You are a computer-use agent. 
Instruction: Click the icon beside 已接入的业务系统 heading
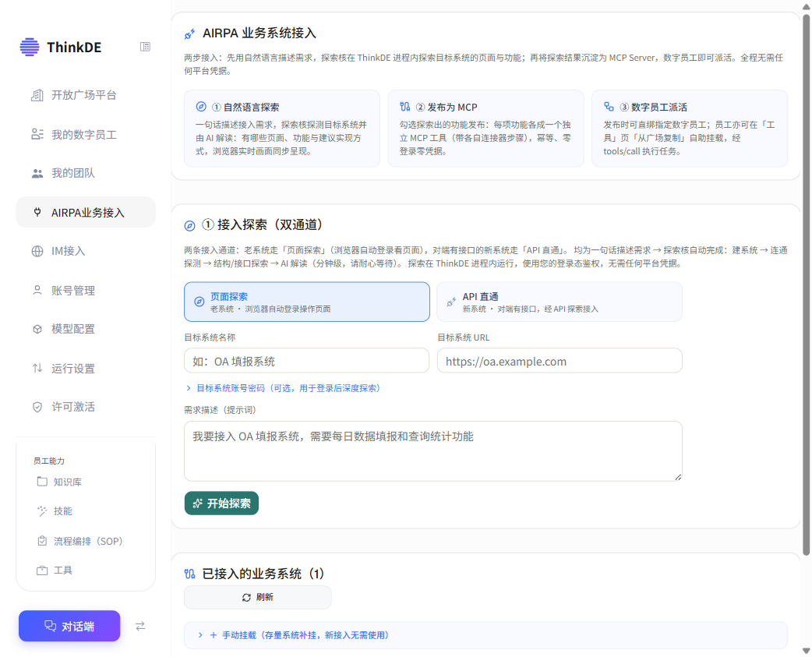click(x=189, y=574)
